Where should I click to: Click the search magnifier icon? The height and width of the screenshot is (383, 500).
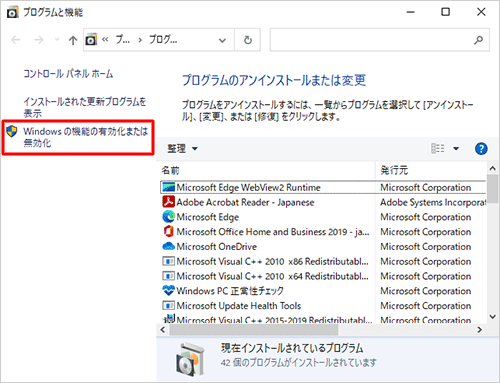pos(479,40)
